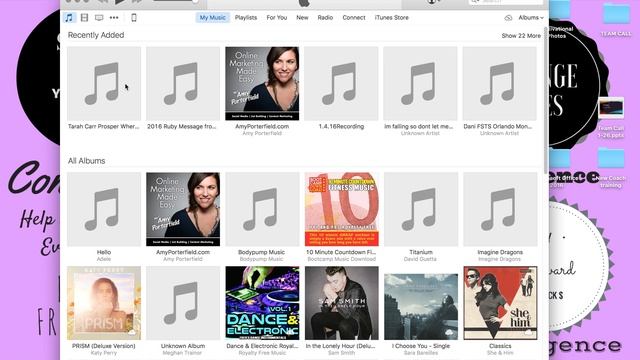Click the 'Sara Bareilles' artist text
Image resolution: width=640 pixels, height=360 pixels.
(420, 353)
